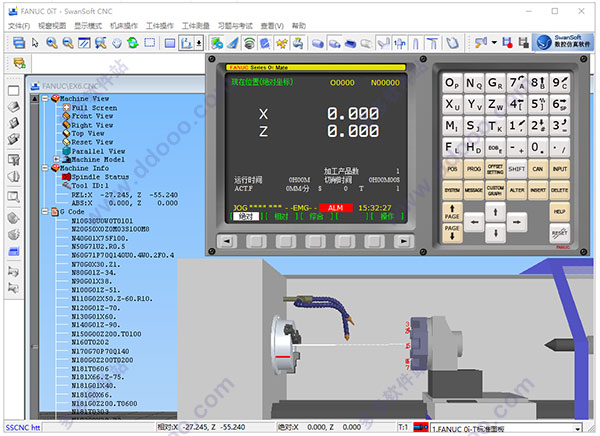Screen dimensions: 600x436
Task: Click the cursor right arrow key
Action: tap(517, 222)
